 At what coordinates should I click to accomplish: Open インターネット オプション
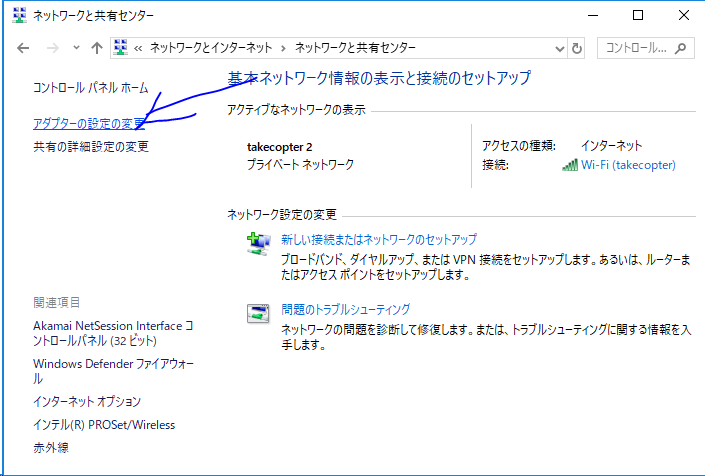87,401
